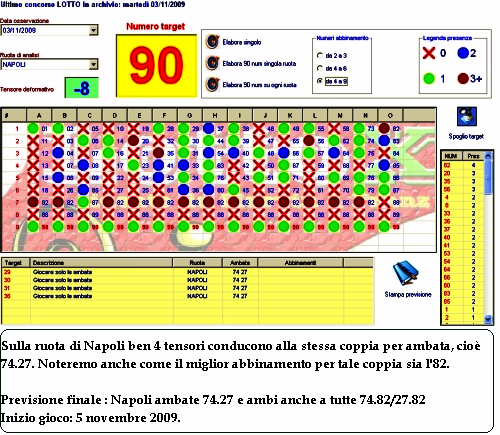Click the Pres column header
500x435 pixels.
(x=473, y=156)
